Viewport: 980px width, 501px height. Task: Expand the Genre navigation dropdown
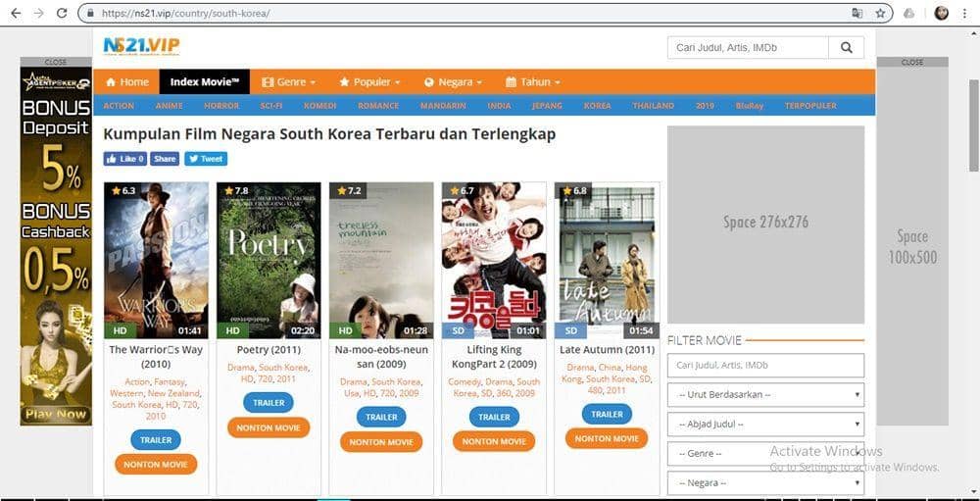pos(290,82)
